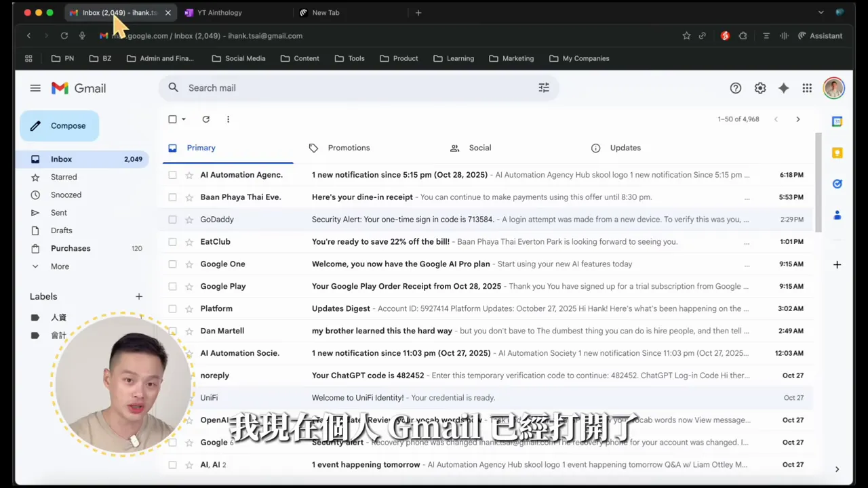This screenshot has width=868, height=488.
Task: Star the Google Play email
Action: (189, 287)
